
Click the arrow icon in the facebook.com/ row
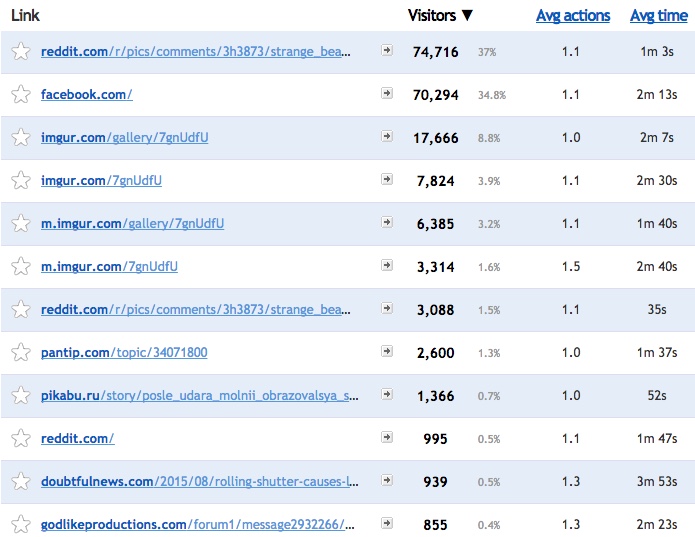pyautogui.click(x=387, y=93)
